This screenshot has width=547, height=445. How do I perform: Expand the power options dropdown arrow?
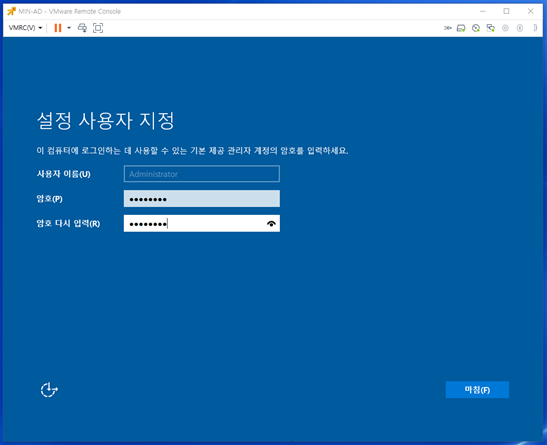[69, 28]
